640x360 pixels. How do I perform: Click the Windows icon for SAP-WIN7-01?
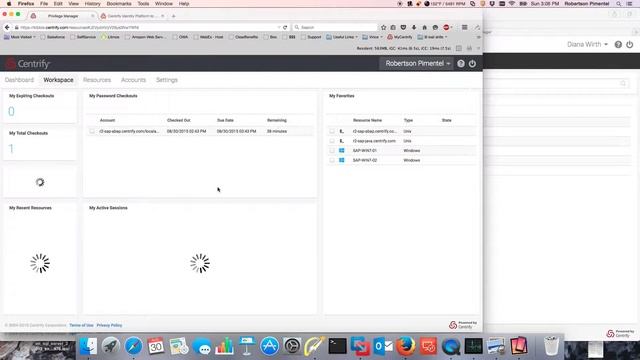tap(342, 151)
